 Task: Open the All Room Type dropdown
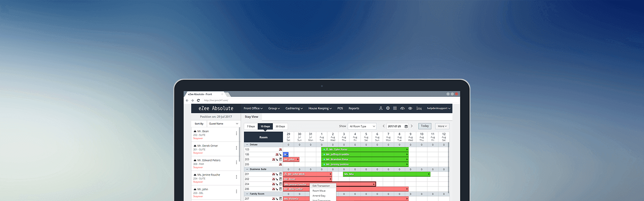[x=362, y=126]
